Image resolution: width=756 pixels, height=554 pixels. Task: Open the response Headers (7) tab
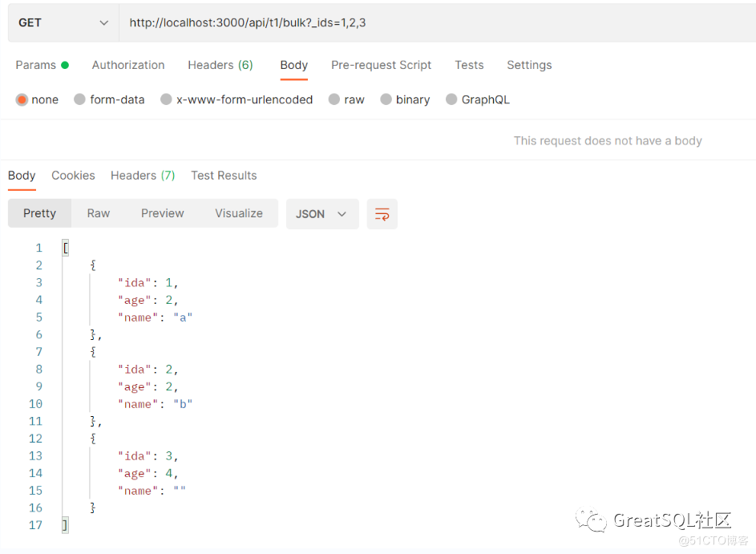(143, 176)
